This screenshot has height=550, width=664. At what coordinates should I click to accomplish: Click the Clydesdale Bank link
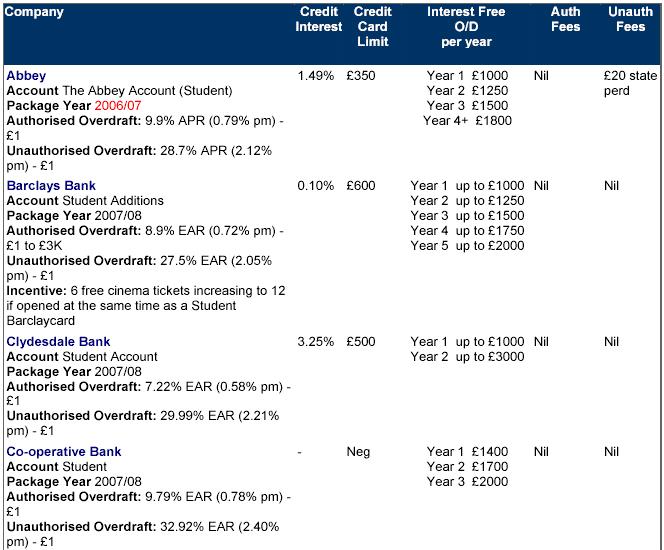(x=58, y=342)
